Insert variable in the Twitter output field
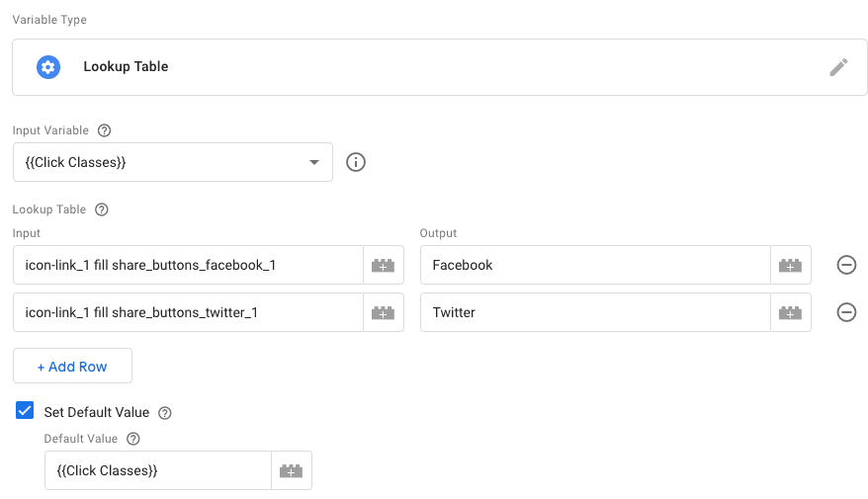868x499 pixels. point(791,312)
